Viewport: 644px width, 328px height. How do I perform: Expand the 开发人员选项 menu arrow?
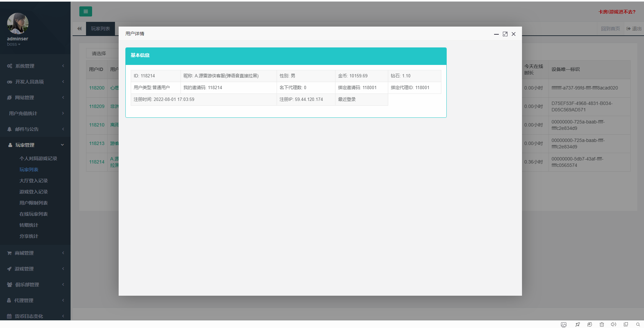point(63,82)
